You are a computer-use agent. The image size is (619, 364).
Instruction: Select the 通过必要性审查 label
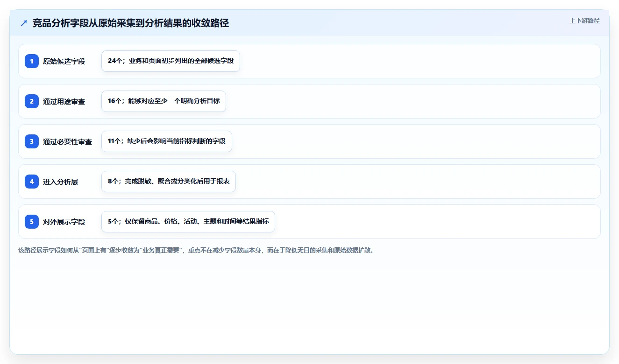tap(68, 141)
